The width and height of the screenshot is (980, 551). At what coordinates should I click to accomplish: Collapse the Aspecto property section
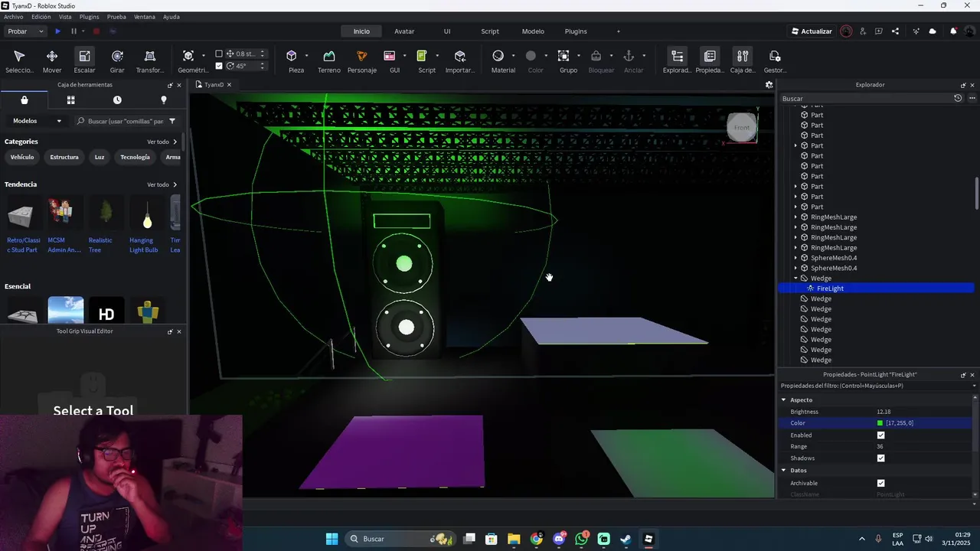click(x=784, y=400)
